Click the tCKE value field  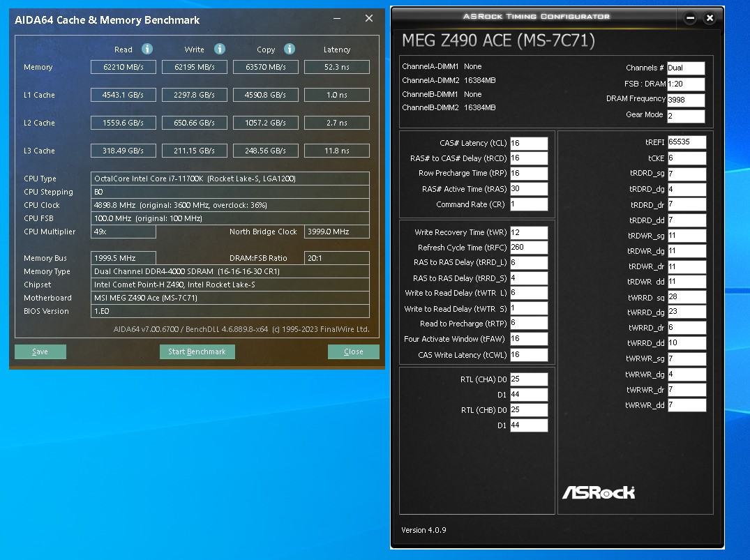(x=687, y=158)
